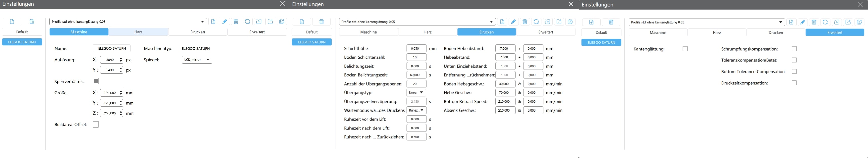Enable the Kantenglättung checkbox
This screenshot has height=158, width=868.
click(x=685, y=49)
